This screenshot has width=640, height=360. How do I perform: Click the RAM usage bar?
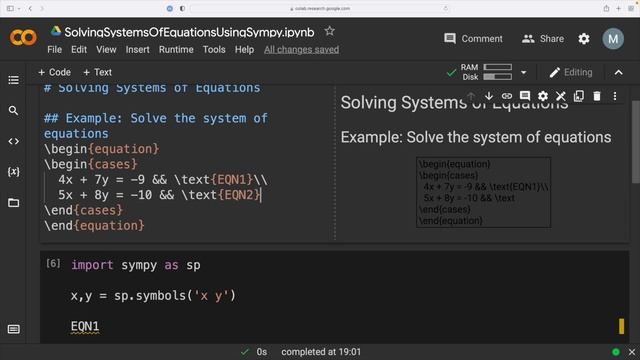pyautogui.click(x=498, y=67)
